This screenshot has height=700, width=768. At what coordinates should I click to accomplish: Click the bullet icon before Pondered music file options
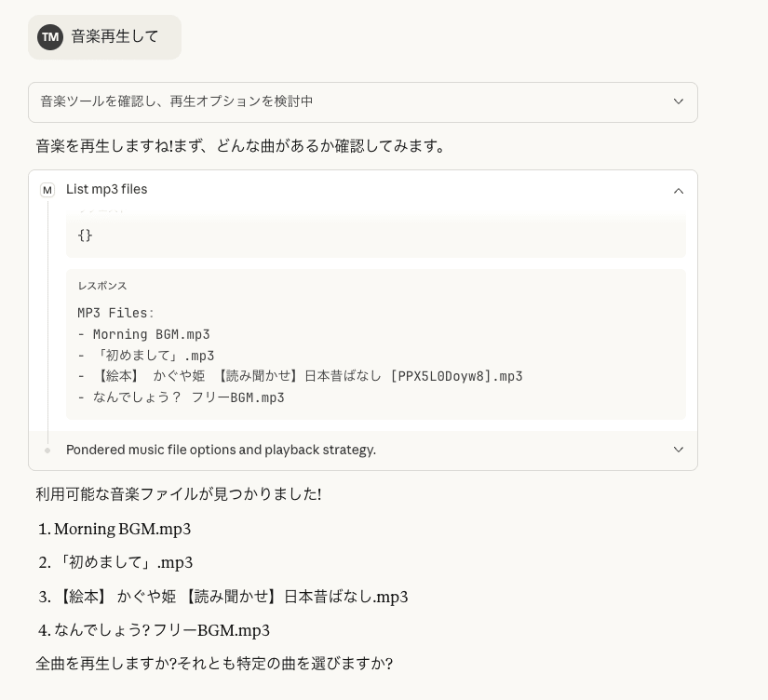pyautogui.click(x=47, y=450)
